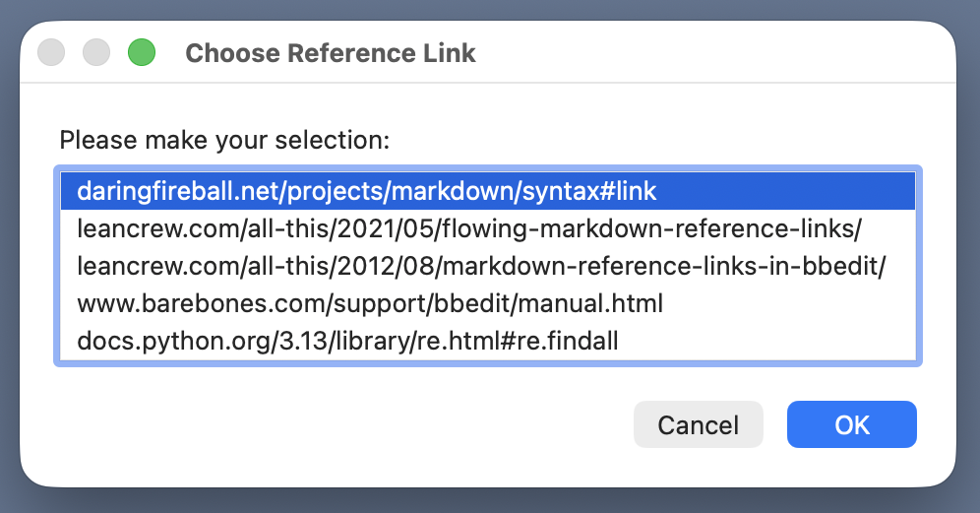The image size is (980, 513).
Task: Confirm the selection with OK
Action: [852, 424]
